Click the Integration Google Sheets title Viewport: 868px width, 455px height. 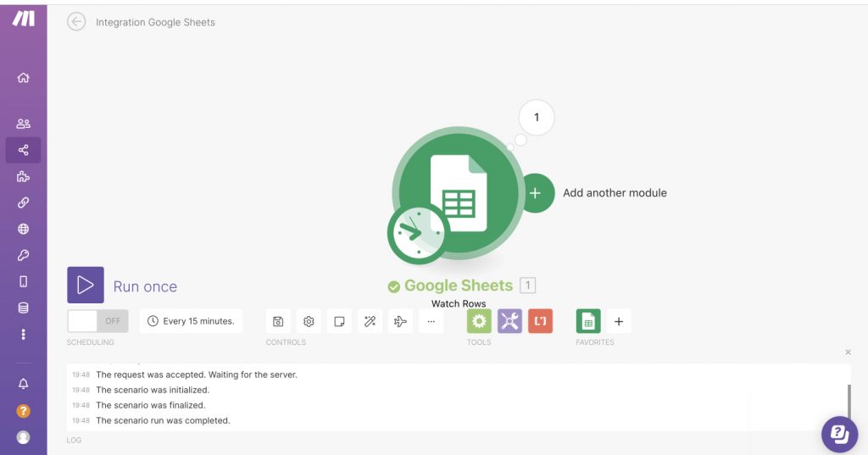click(x=155, y=22)
